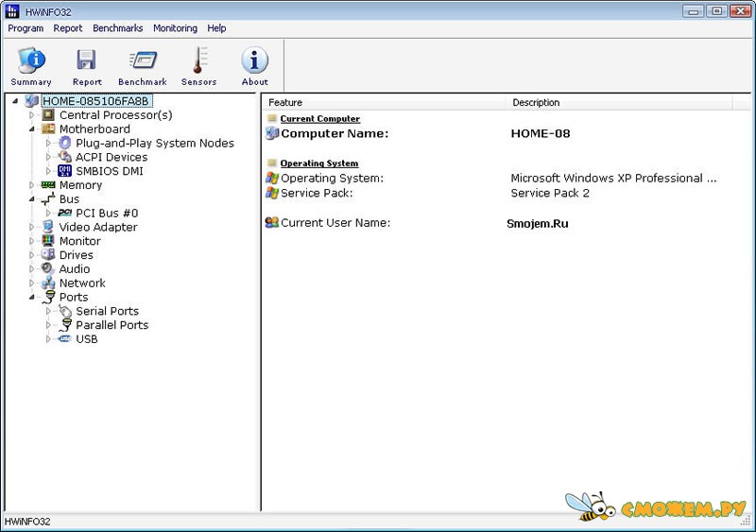Click the Feature column header
Image resolution: width=756 pixels, height=532 pixels.
point(385,102)
